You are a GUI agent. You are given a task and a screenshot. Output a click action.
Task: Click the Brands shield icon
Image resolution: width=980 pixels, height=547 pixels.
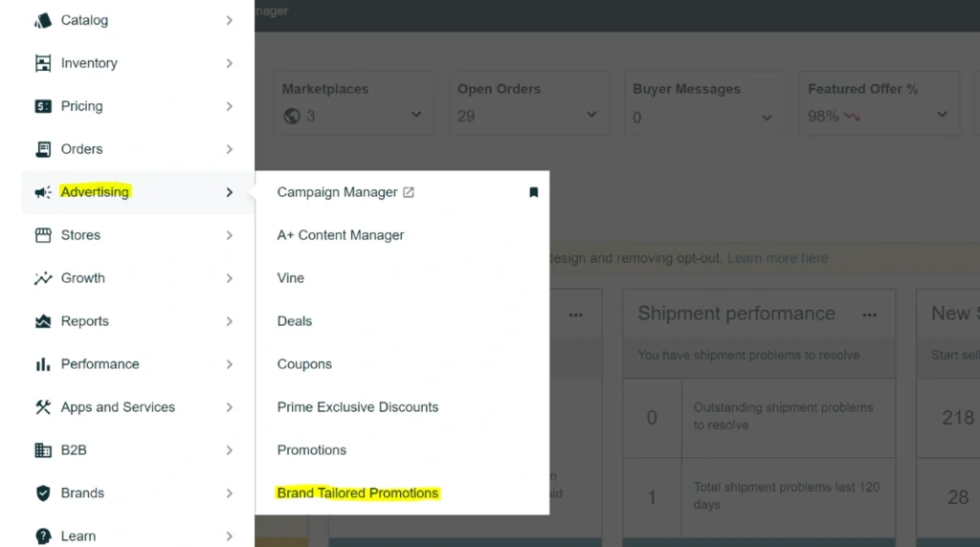click(43, 493)
